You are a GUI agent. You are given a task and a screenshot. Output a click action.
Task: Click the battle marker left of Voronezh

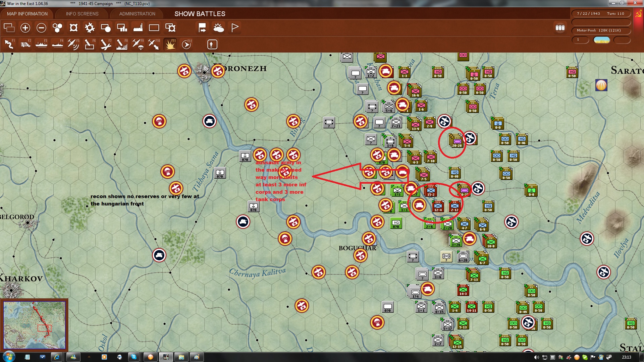click(x=184, y=71)
